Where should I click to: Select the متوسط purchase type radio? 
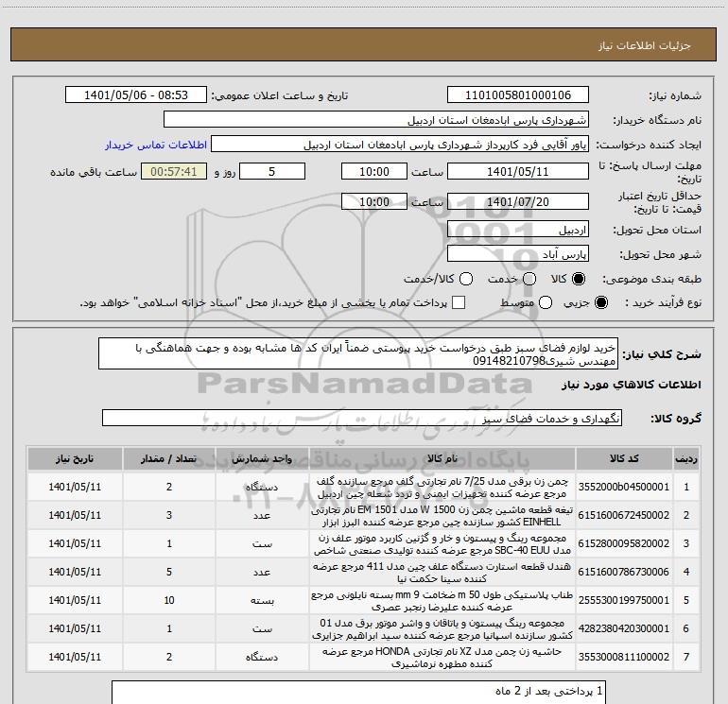(x=546, y=303)
